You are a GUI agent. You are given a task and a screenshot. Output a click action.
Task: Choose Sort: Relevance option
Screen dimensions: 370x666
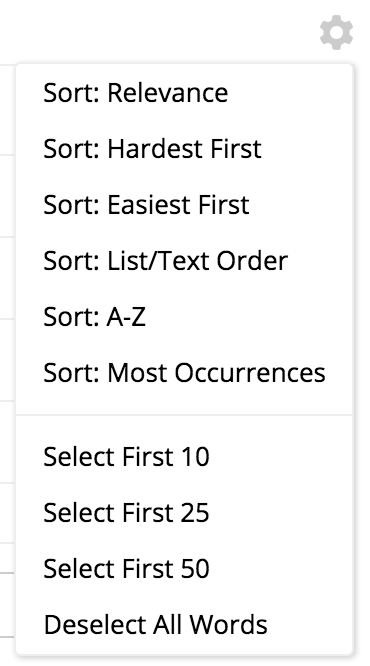[184, 93]
